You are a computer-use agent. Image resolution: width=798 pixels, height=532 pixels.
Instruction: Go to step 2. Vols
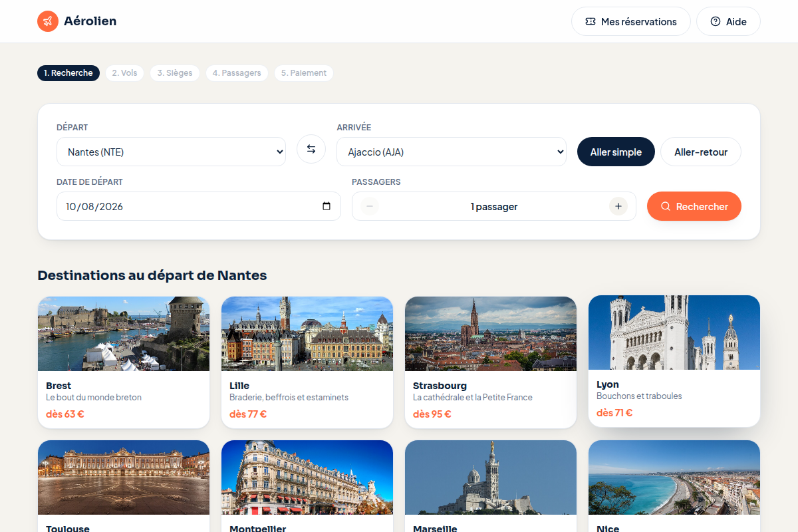click(124, 73)
